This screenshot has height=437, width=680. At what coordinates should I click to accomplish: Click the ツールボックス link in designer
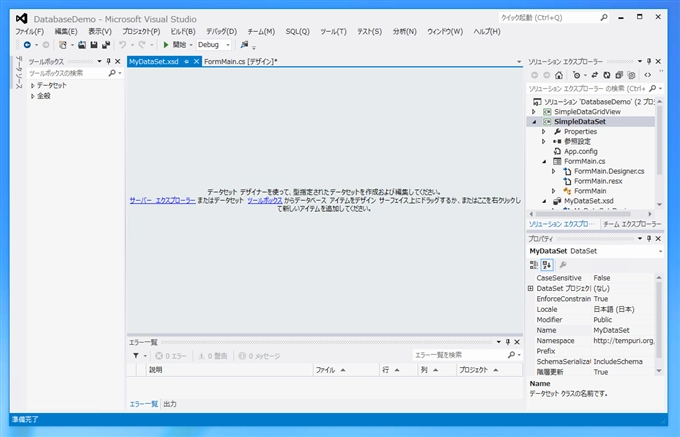point(265,201)
